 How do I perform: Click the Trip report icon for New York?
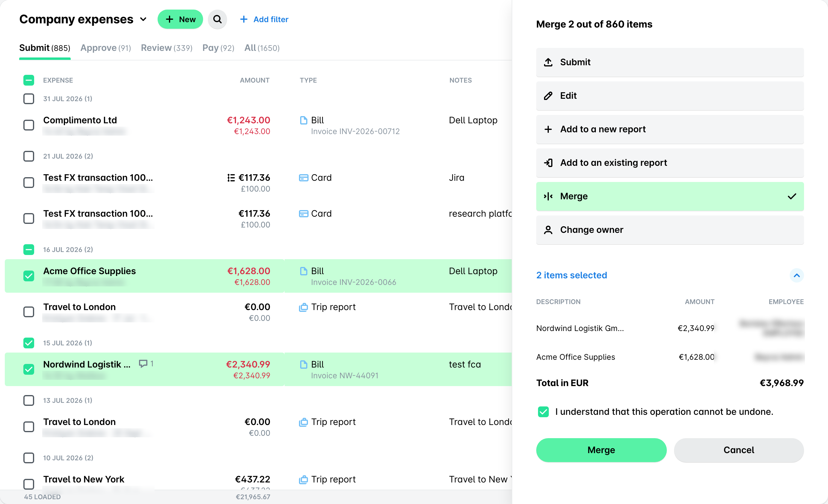click(303, 479)
